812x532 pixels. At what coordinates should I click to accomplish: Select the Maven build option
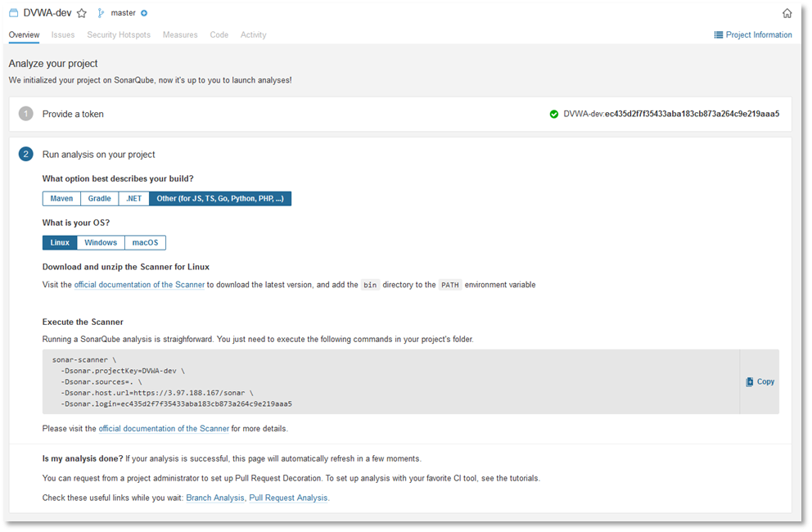[61, 199]
